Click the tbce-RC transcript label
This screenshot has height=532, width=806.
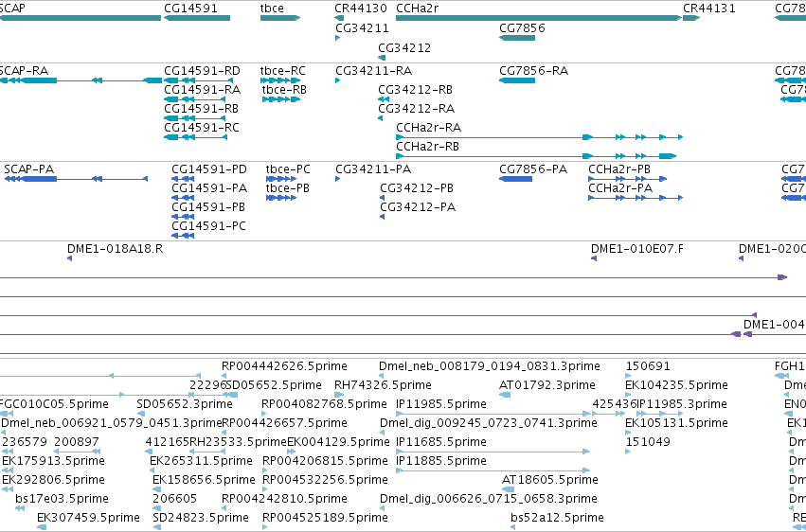pyautogui.click(x=283, y=70)
